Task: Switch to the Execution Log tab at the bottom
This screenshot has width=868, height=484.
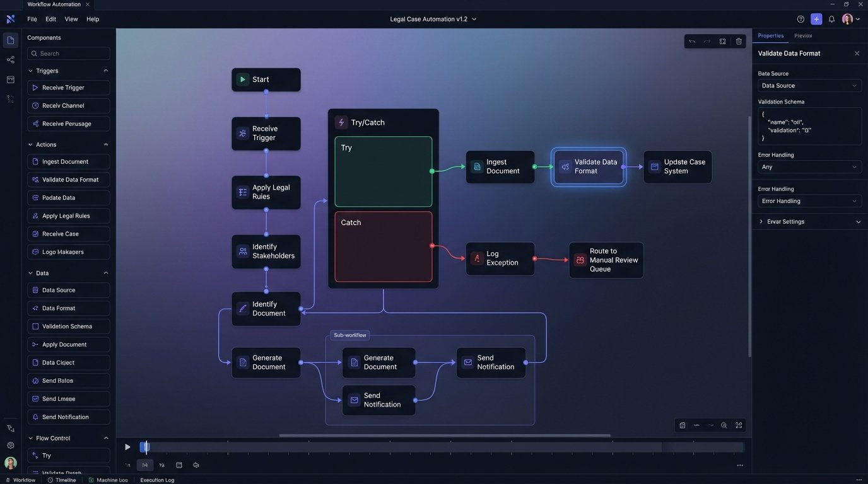Action: (x=156, y=480)
